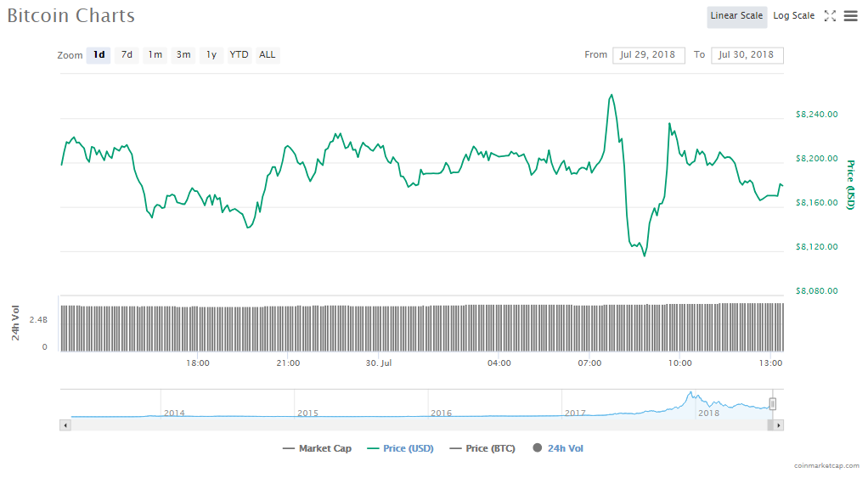Toggle Price (USD) series in legend
This screenshot has height=478, width=868.
pos(400,448)
